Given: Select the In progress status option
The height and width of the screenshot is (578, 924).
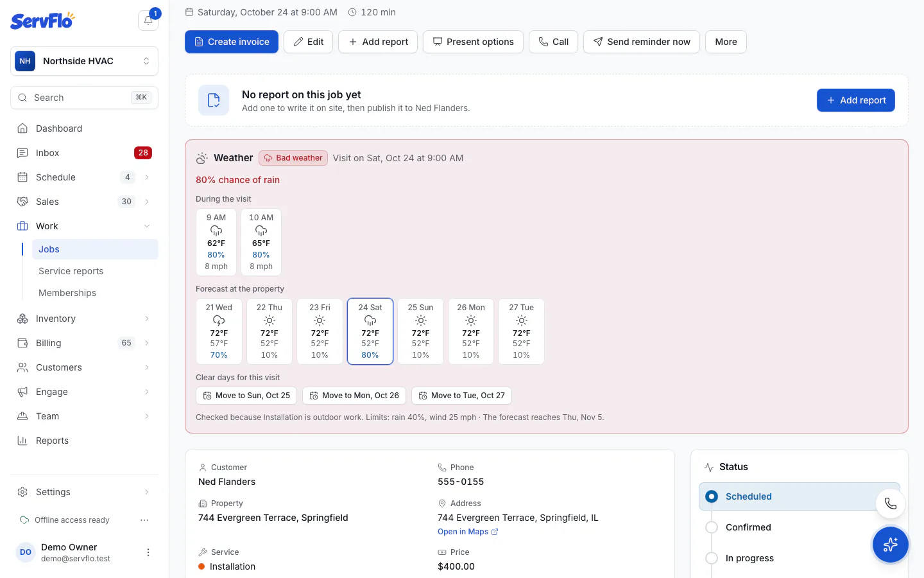Looking at the screenshot, I should pyautogui.click(x=799, y=558).
